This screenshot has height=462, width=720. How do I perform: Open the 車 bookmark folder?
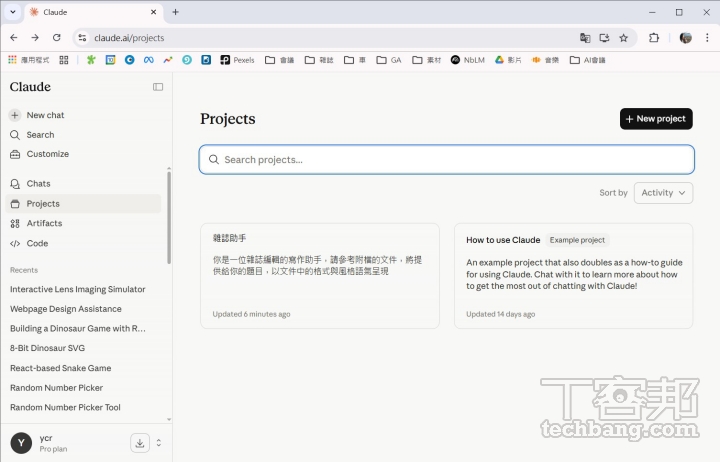click(x=355, y=60)
